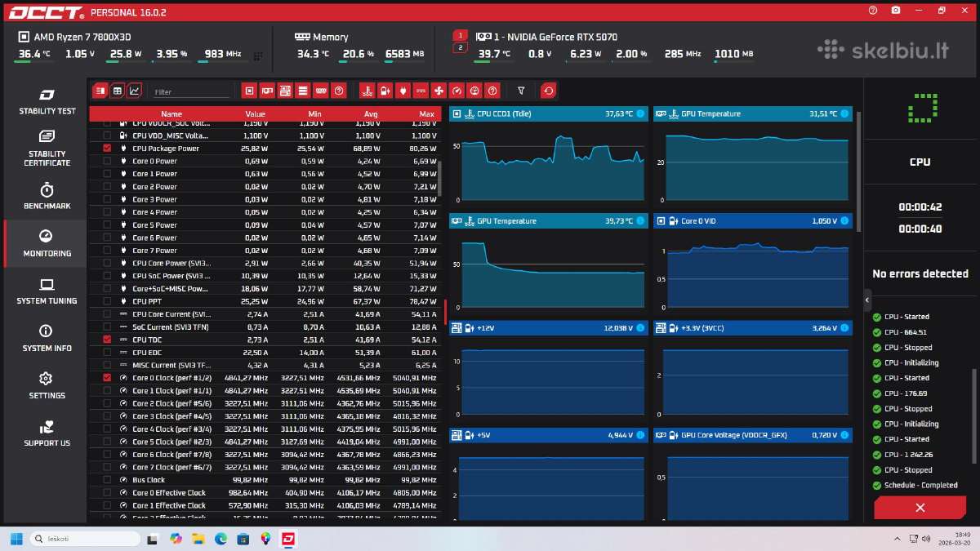Open File Explorer from the taskbar
This screenshot has width=980, height=551.
tap(198, 539)
